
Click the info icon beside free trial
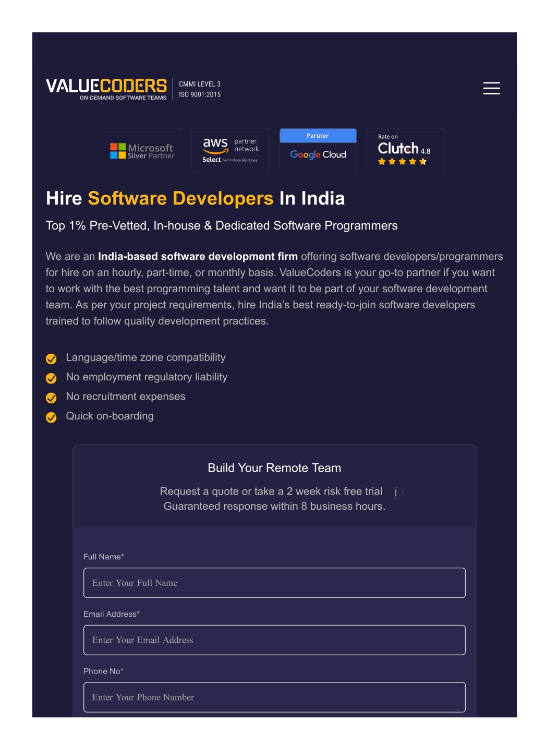[396, 492]
